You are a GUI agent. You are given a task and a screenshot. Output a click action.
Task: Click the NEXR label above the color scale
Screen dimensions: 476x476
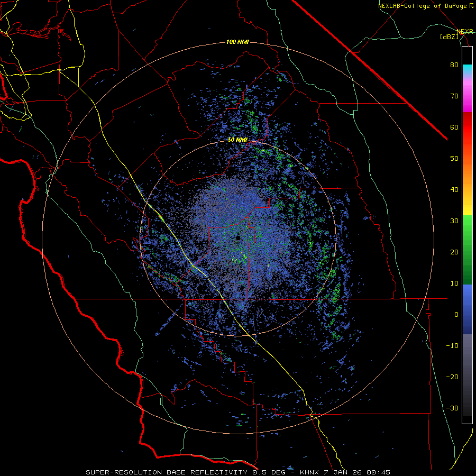(x=464, y=32)
